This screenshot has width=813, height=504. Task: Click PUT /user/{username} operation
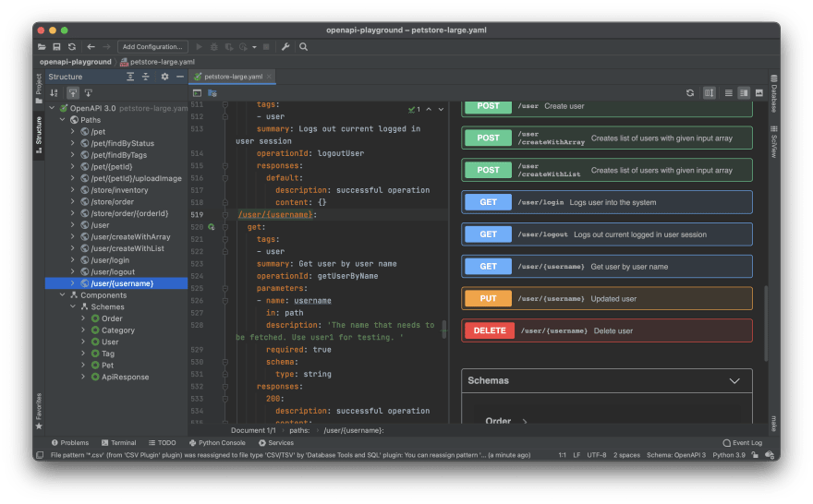(607, 299)
